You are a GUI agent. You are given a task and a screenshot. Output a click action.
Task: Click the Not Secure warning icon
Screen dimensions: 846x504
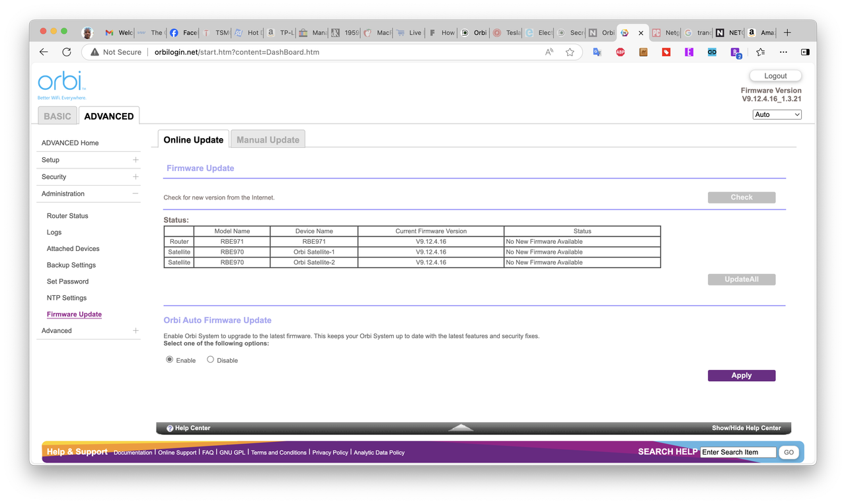coord(95,52)
